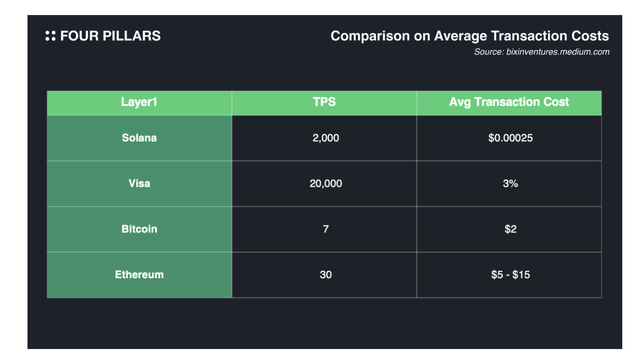This screenshot has height=357, width=644.
Task: Click Visa's 20,000 TPS cell
Action: tap(326, 183)
